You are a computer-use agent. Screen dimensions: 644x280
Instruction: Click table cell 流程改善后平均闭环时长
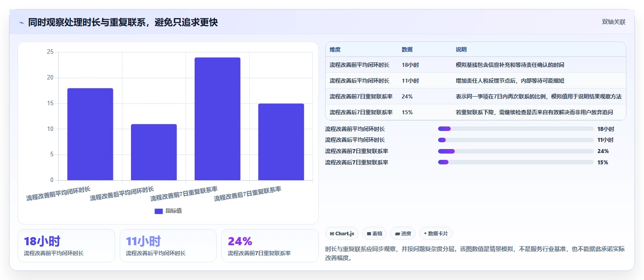[359, 81]
